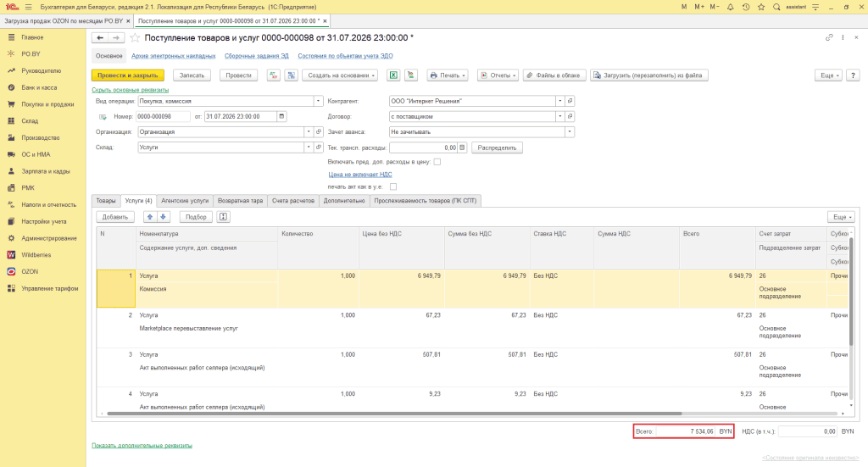Expand Договор dropdown arrow

pyautogui.click(x=560, y=117)
